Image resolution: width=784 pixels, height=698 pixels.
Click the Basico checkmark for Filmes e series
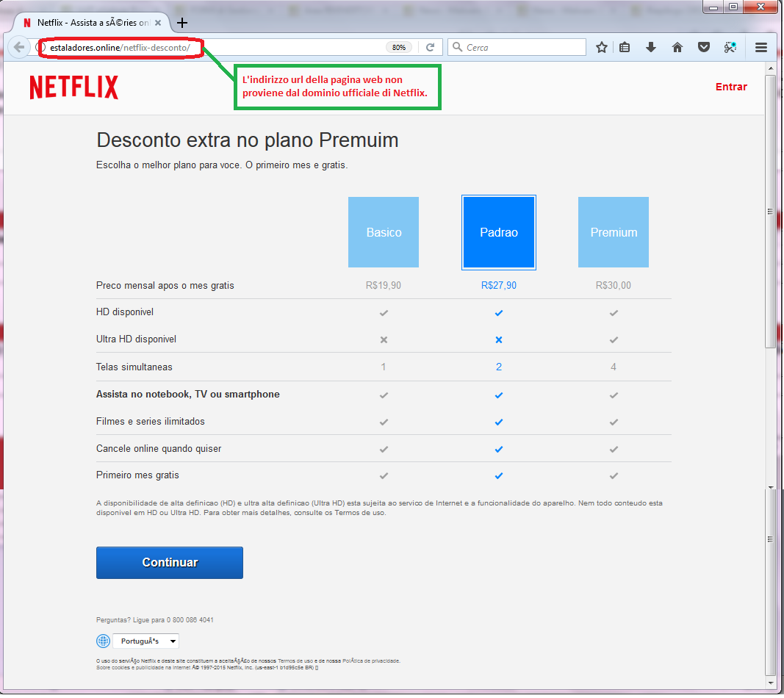point(384,422)
